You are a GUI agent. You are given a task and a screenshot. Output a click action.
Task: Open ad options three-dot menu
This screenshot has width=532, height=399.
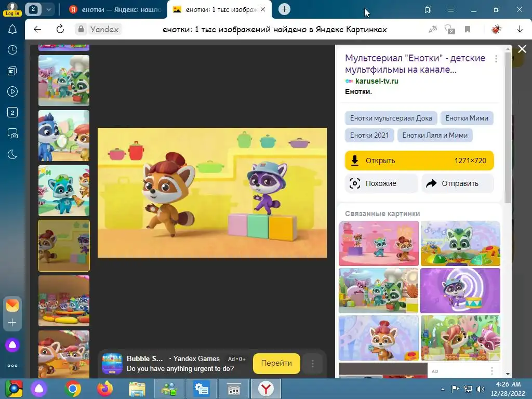tap(312, 364)
